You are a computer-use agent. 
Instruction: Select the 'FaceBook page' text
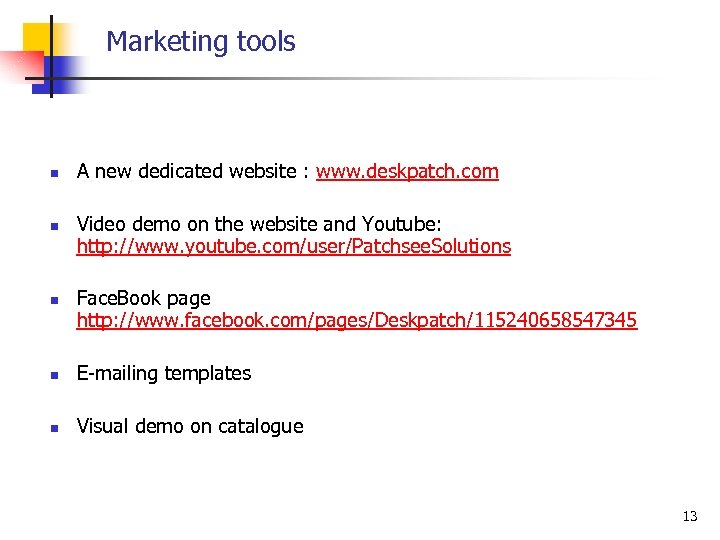tap(143, 299)
